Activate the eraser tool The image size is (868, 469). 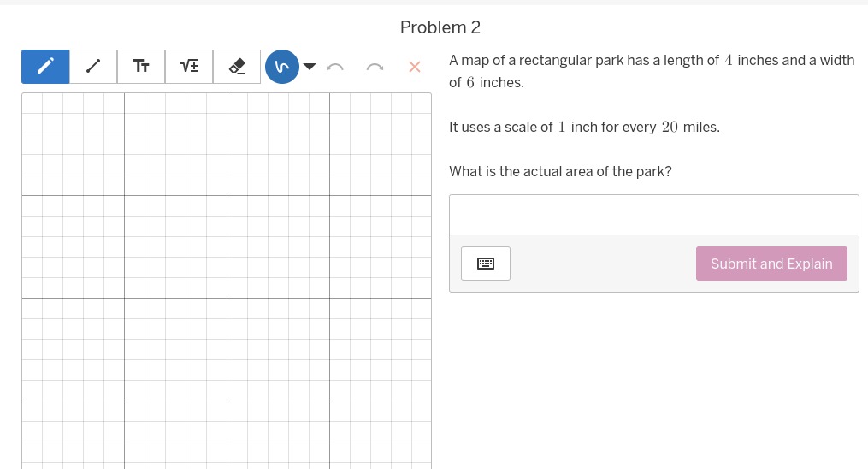coord(237,66)
